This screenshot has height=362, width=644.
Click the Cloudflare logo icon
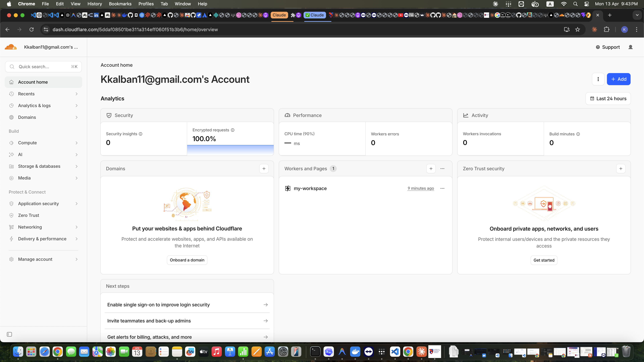click(11, 47)
